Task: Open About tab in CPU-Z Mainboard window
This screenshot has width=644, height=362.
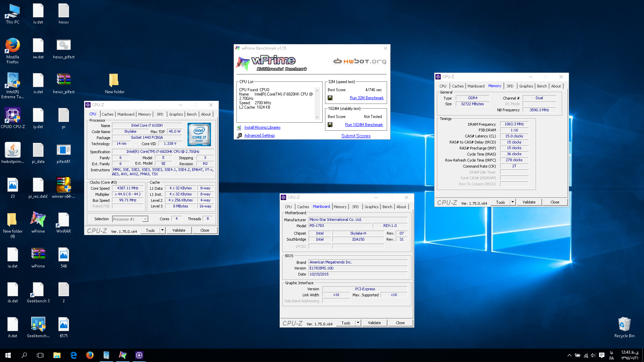Action: click(401, 207)
